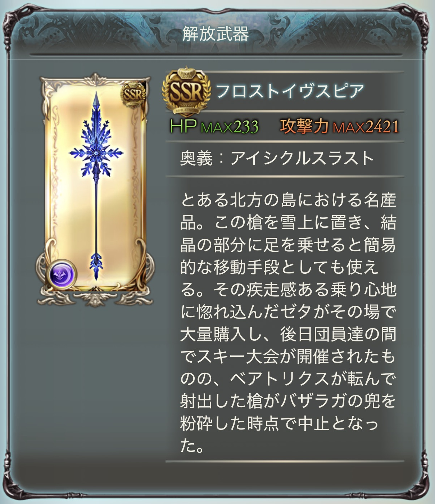Tap the blue tail tip of the spear
This screenshot has width=435, height=504.
[96, 265]
